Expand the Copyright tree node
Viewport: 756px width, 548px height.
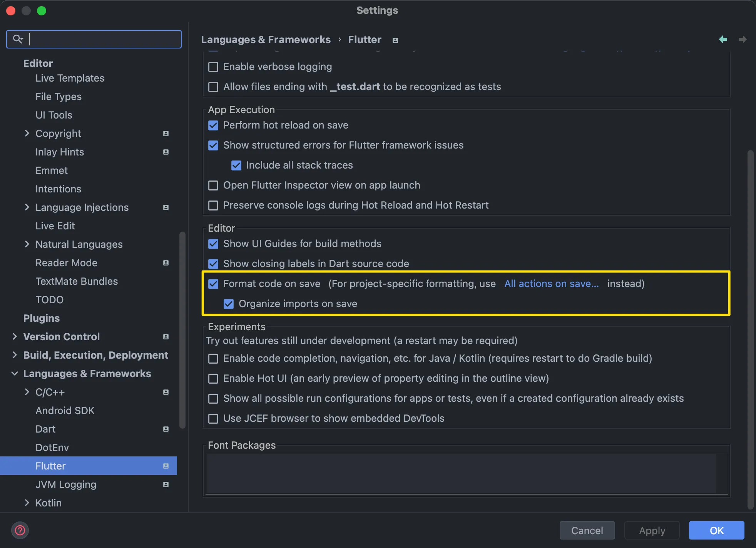27,134
